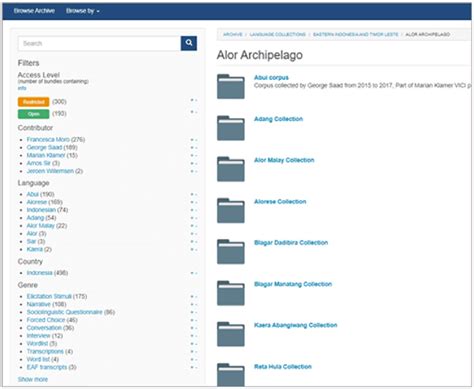Open the Alor Malay Collection link
The image size is (474, 389).
click(284, 160)
